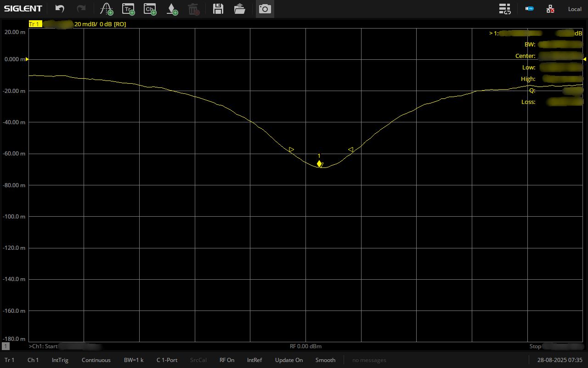Click the Add Channel (Ch+) icon
Viewport: 588px width, 368px height.
[150, 9]
